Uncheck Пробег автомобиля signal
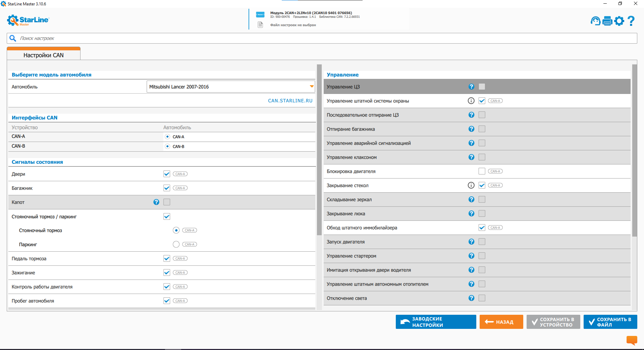 167,301
